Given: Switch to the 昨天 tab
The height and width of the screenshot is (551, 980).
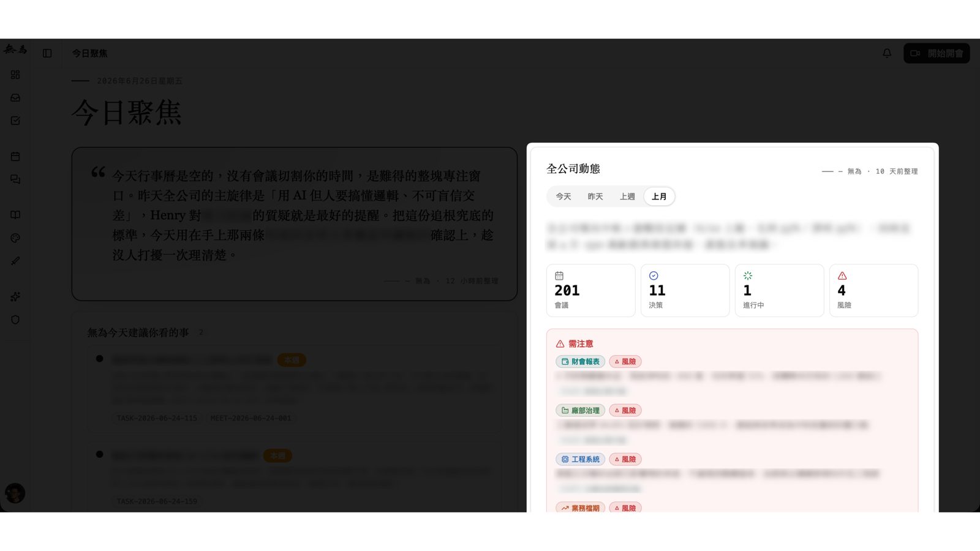Looking at the screenshot, I should (x=595, y=197).
